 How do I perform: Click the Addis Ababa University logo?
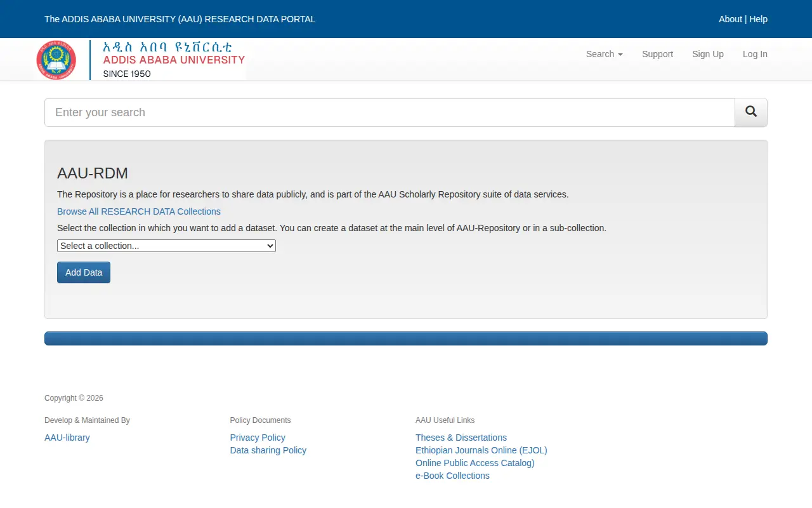141,60
